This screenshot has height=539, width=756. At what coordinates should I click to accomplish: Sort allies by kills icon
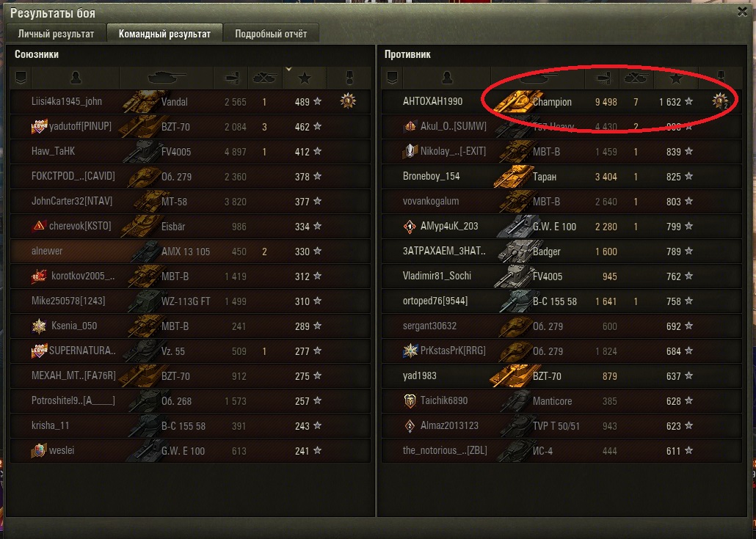(265, 78)
